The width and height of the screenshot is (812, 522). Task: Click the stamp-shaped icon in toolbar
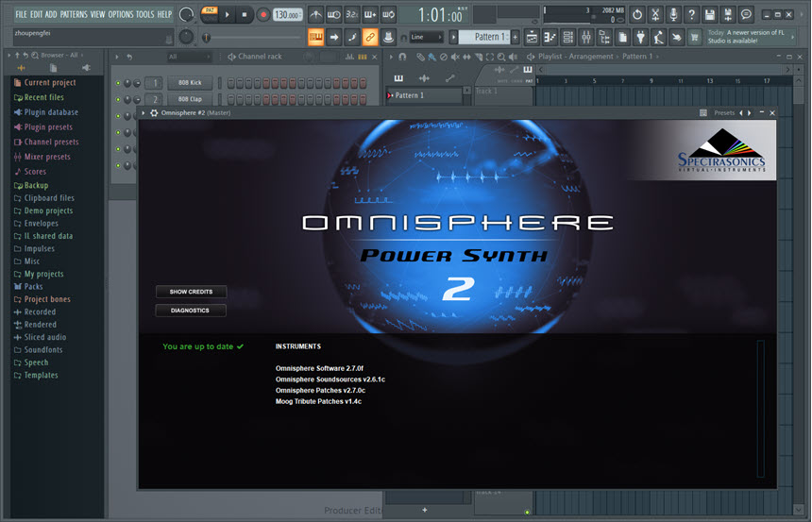388,37
